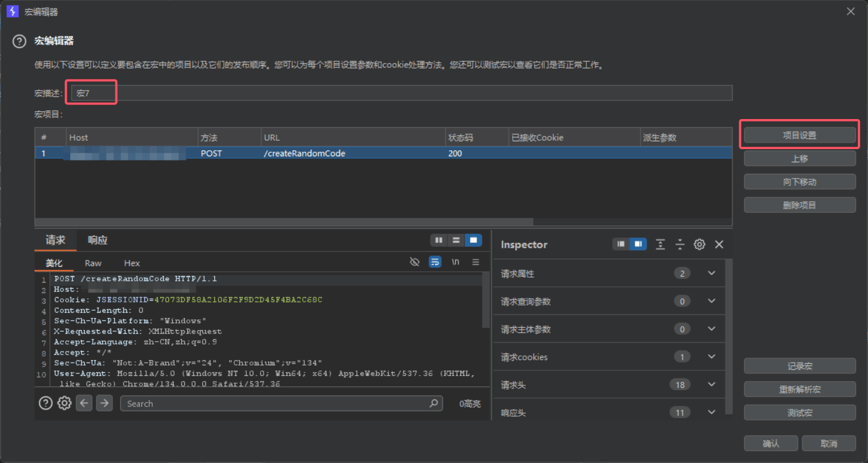This screenshot has height=463, width=868.
Task: Click the JSESSIONID cookie line in request
Action: tap(188, 299)
